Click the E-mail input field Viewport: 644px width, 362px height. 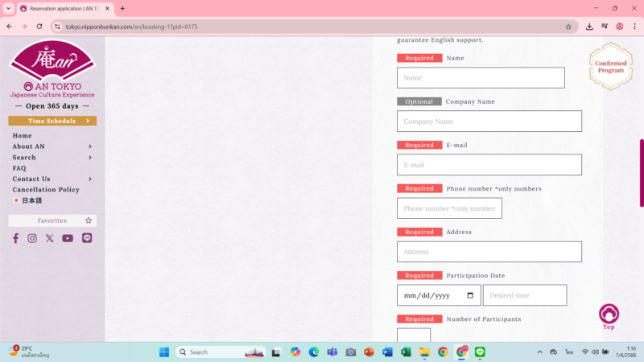[x=489, y=165]
